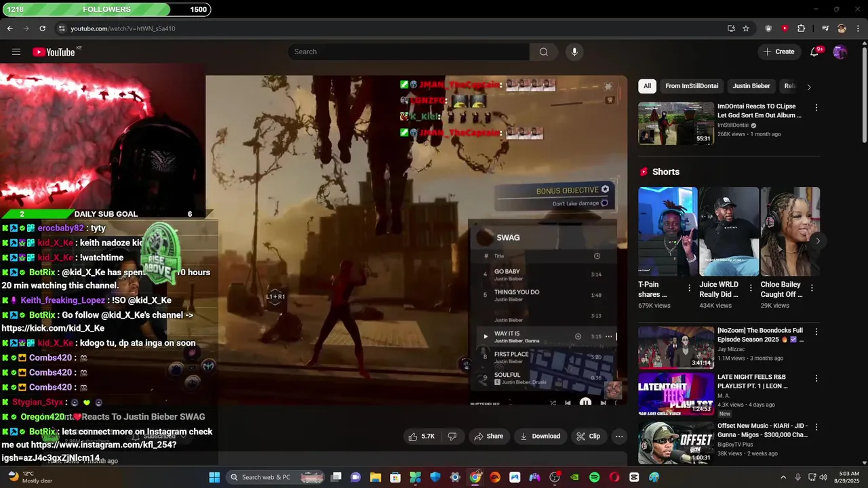Image resolution: width=868 pixels, height=488 pixels.
Task: Reload the page in the browser
Action: coord(42,28)
